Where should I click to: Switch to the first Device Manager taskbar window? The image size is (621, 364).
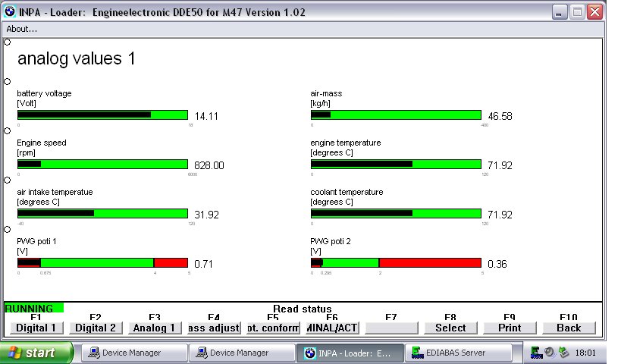pyautogui.click(x=134, y=353)
